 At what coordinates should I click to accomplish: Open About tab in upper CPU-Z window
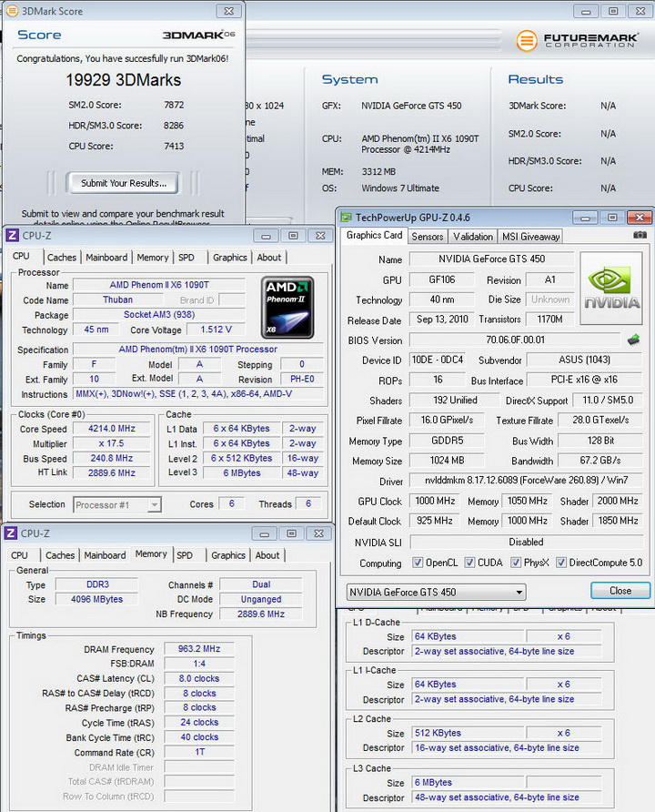pyautogui.click(x=269, y=258)
